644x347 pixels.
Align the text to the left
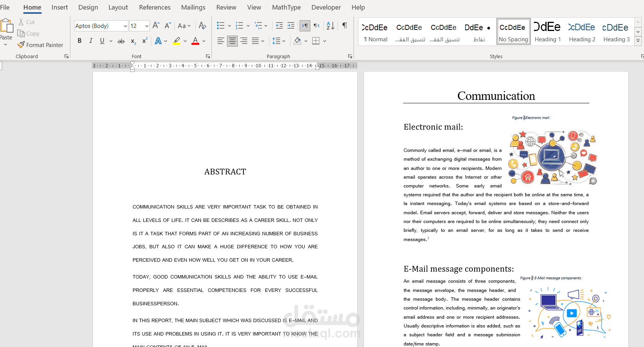221,41
